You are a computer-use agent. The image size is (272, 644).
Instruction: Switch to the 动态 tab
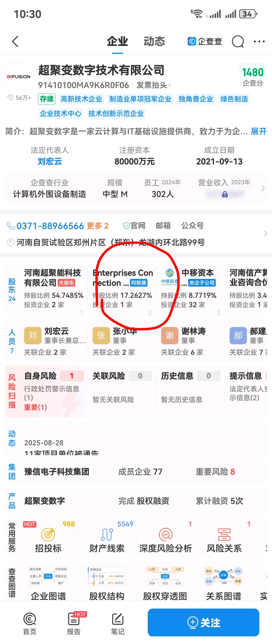click(x=154, y=41)
